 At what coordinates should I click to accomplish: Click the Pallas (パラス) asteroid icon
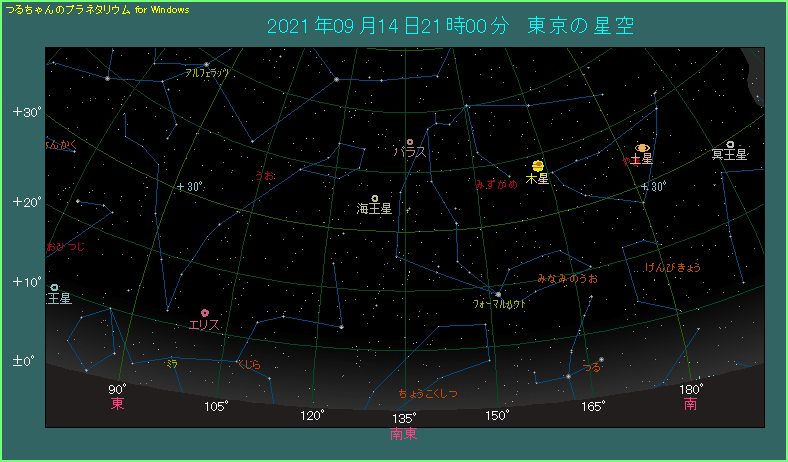[410, 142]
